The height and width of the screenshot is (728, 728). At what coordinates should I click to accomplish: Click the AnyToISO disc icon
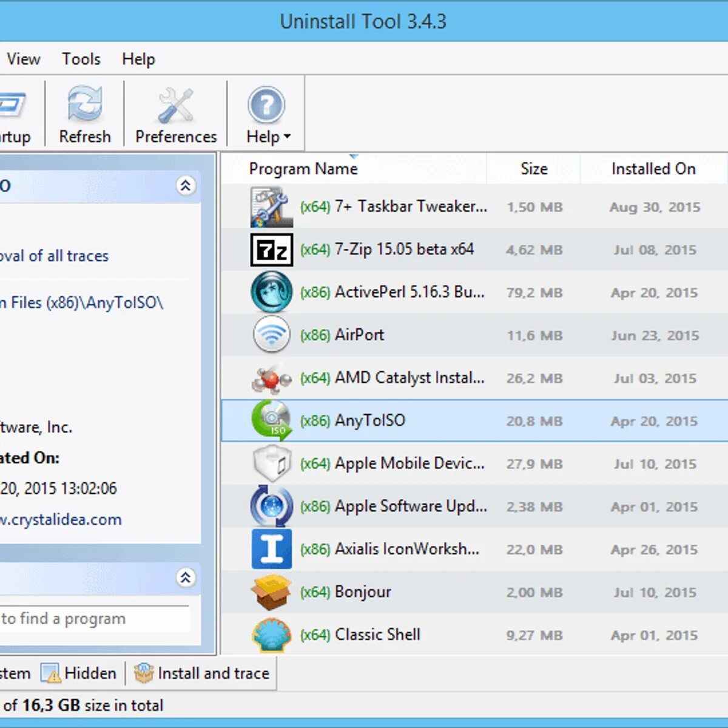(x=271, y=420)
